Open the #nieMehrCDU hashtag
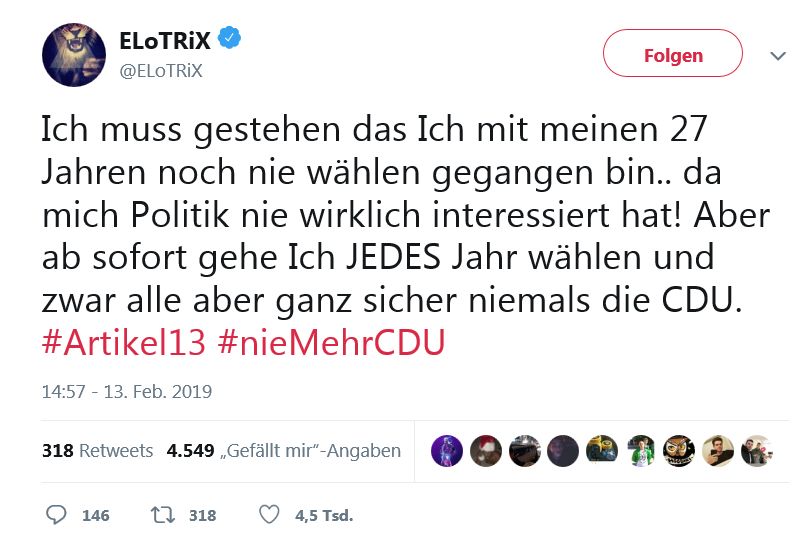Image resolution: width=806 pixels, height=537 pixels. 330,342
